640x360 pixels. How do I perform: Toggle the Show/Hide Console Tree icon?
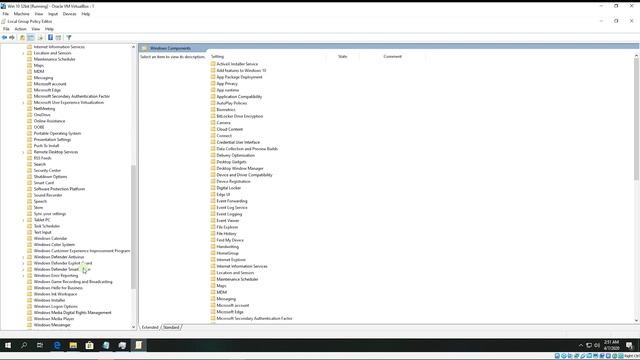(31, 38)
